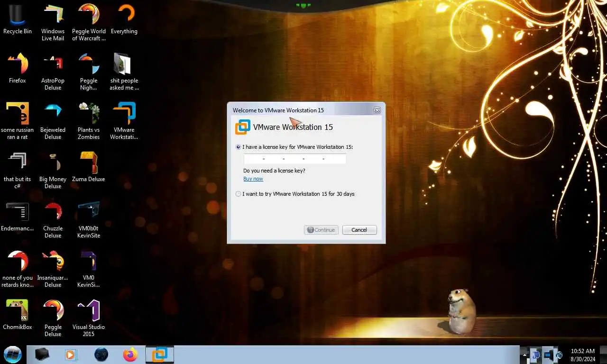Image resolution: width=607 pixels, height=364 pixels.
Task: Open VMware Workstation desktop shortcut
Action: (x=124, y=121)
